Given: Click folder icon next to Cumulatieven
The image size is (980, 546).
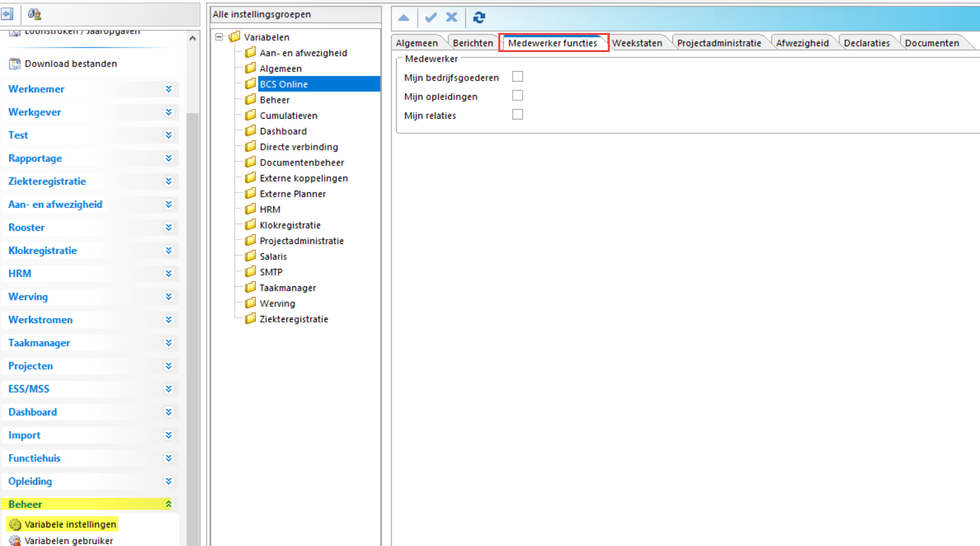Looking at the screenshot, I should 250,115.
